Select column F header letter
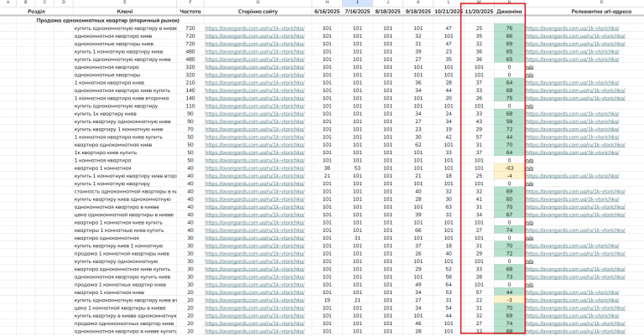 190,3
